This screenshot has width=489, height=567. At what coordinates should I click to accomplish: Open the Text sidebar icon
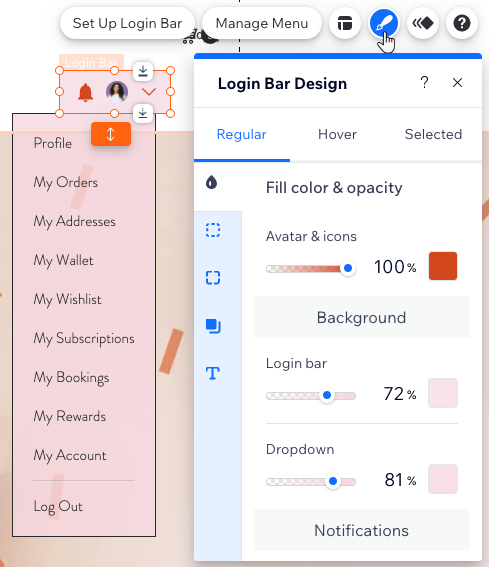[x=213, y=373]
